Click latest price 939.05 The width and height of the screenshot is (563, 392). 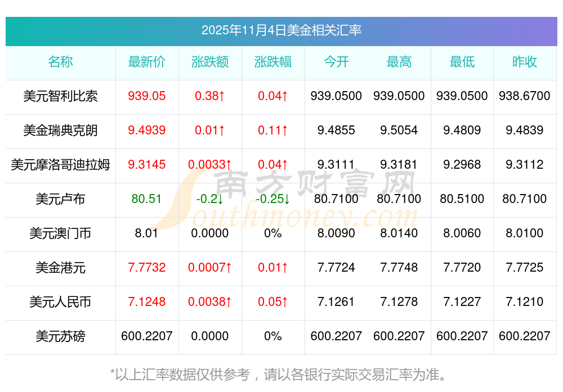point(147,96)
